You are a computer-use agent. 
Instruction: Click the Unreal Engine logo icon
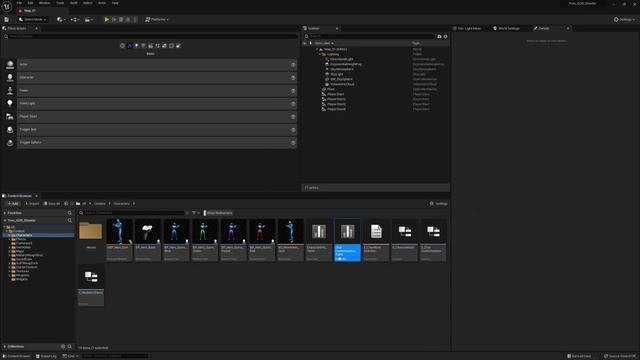coord(7,7)
